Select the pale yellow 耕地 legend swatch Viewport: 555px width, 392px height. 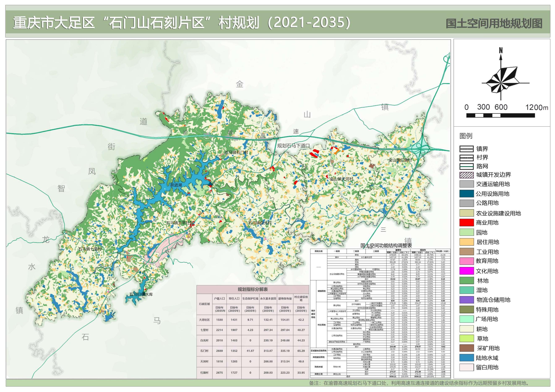coord(466,329)
